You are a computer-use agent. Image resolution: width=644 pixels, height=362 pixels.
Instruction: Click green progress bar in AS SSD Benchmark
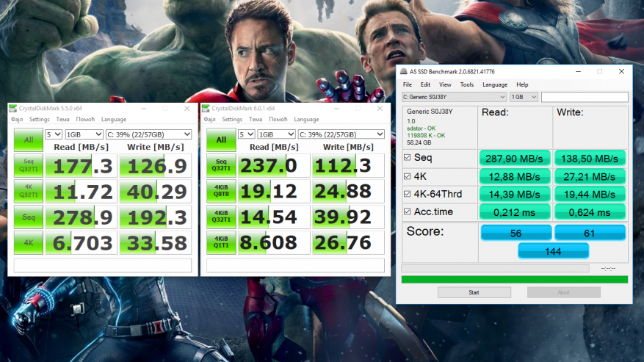click(x=515, y=280)
